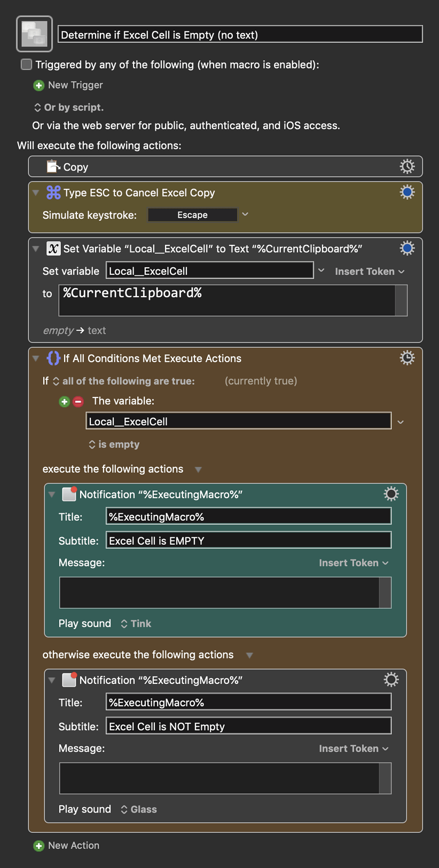Collapse 'otherwise execute' actions section
Viewport: 439px width, 868px height.
pyautogui.click(x=249, y=655)
